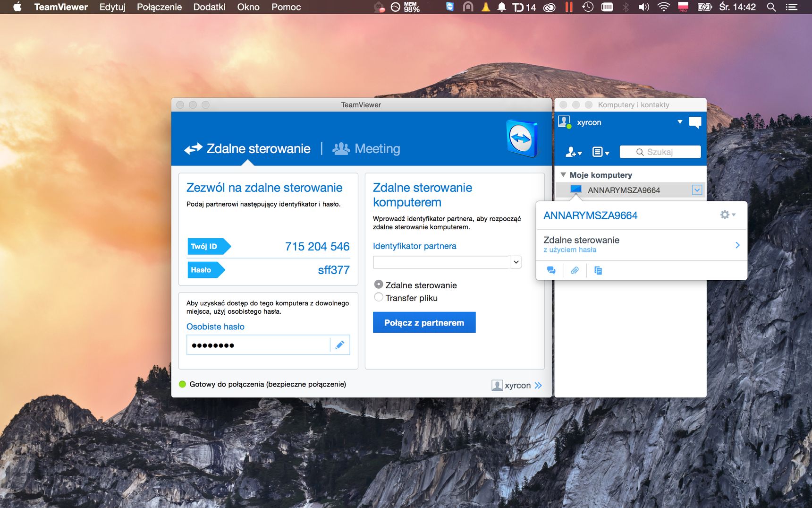812x508 pixels.
Task: Click Time Machine clock icon
Action: tap(588, 7)
